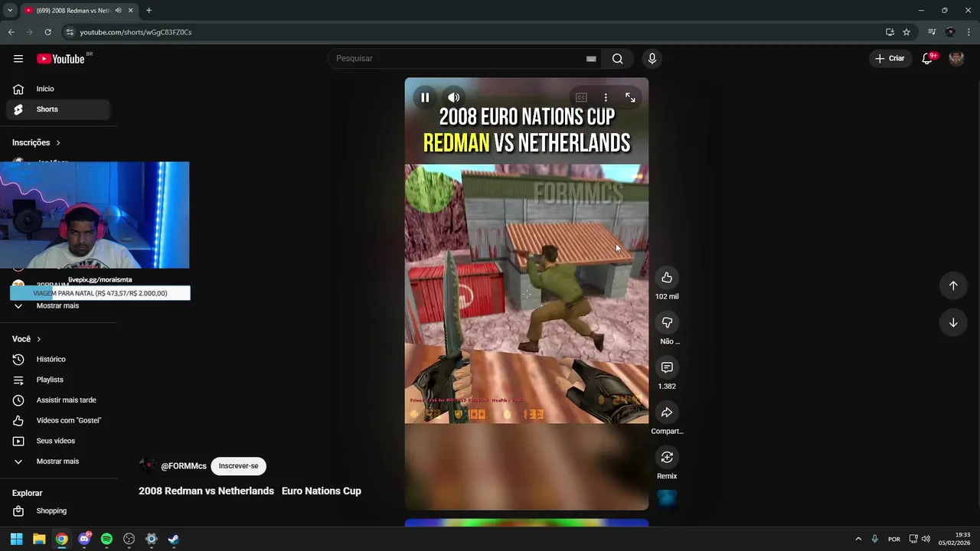Open File Explorer from the taskbar
This screenshot has height=551, width=980.
(39, 539)
